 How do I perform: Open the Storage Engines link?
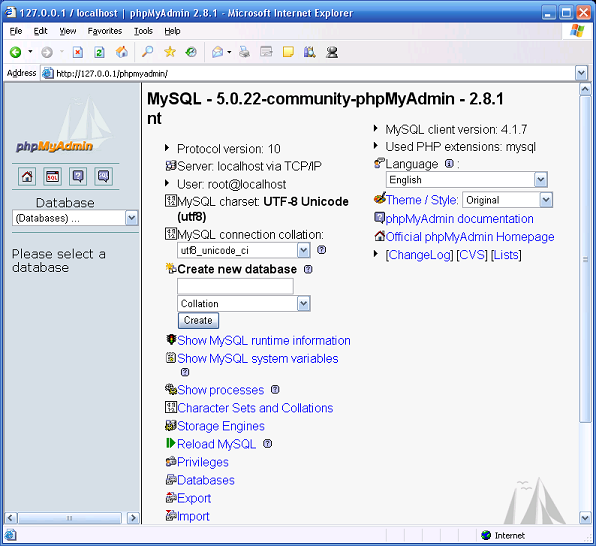click(221, 426)
